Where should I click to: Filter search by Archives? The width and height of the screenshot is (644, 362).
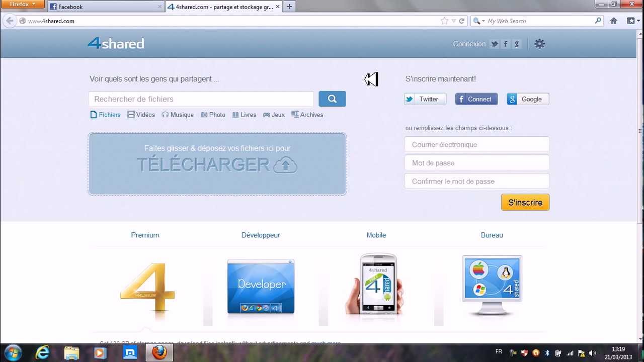307,115
